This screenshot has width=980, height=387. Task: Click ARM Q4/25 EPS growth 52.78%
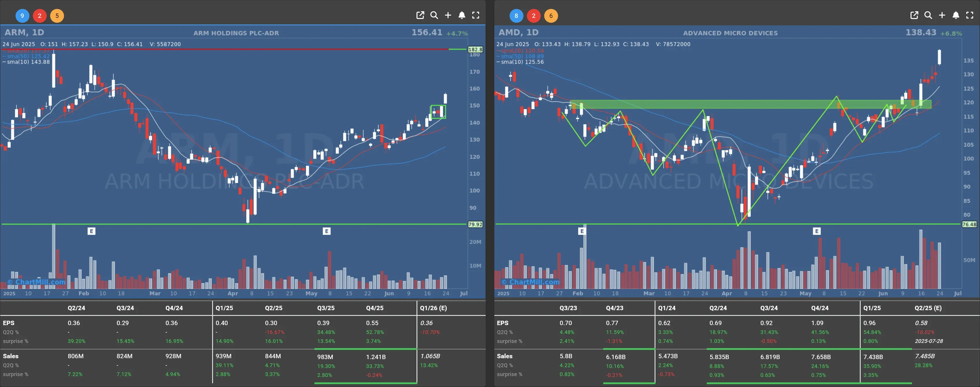(375, 332)
